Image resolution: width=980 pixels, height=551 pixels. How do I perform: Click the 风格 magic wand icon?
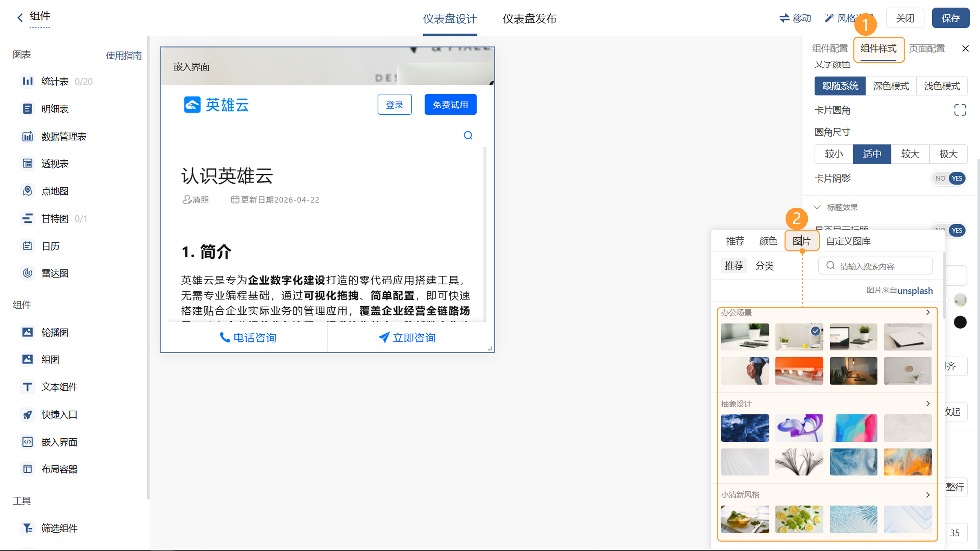(829, 18)
